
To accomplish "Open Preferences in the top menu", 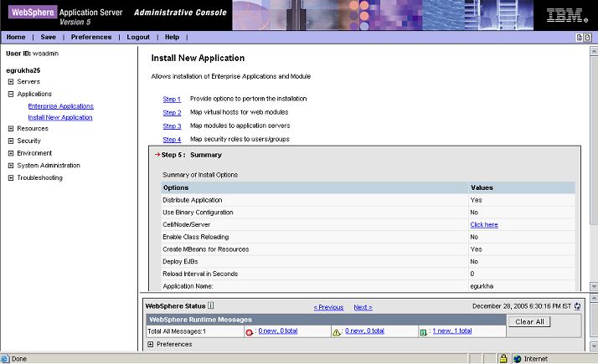I will coord(91,37).
